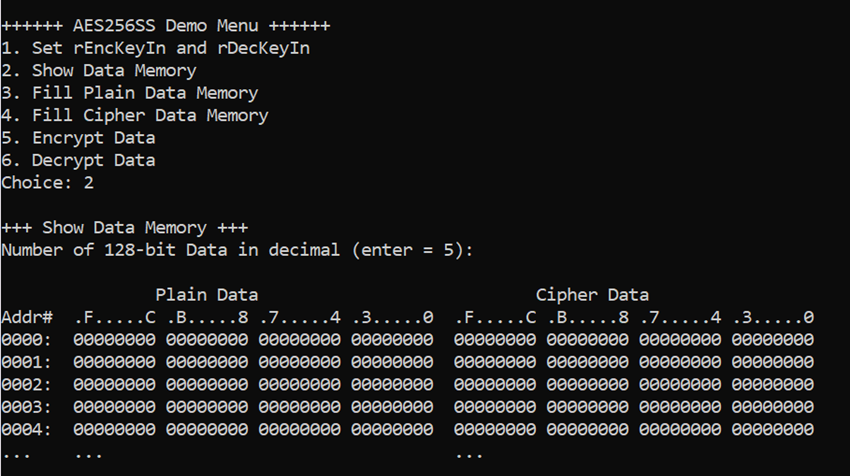Click address row label '0001:'

26,362
